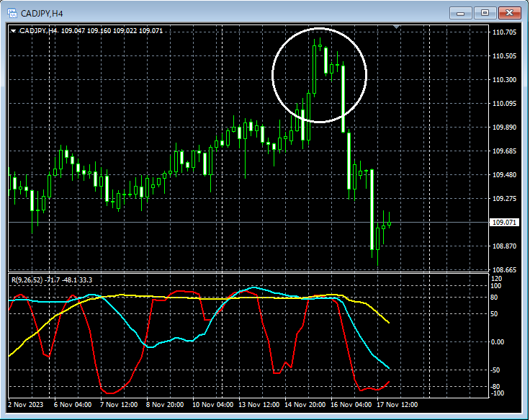Click the CADJPY,H4 window title text
The height and width of the screenshot is (420, 530).
(42, 14)
